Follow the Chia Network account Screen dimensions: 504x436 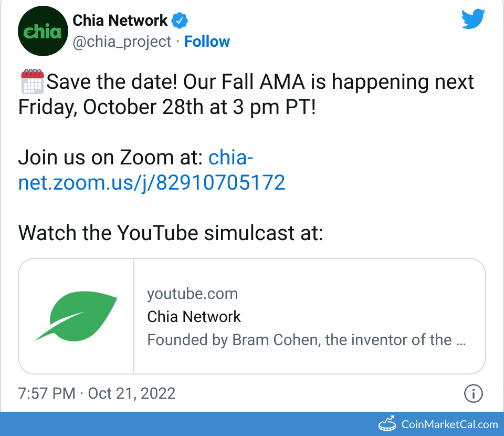(207, 42)
